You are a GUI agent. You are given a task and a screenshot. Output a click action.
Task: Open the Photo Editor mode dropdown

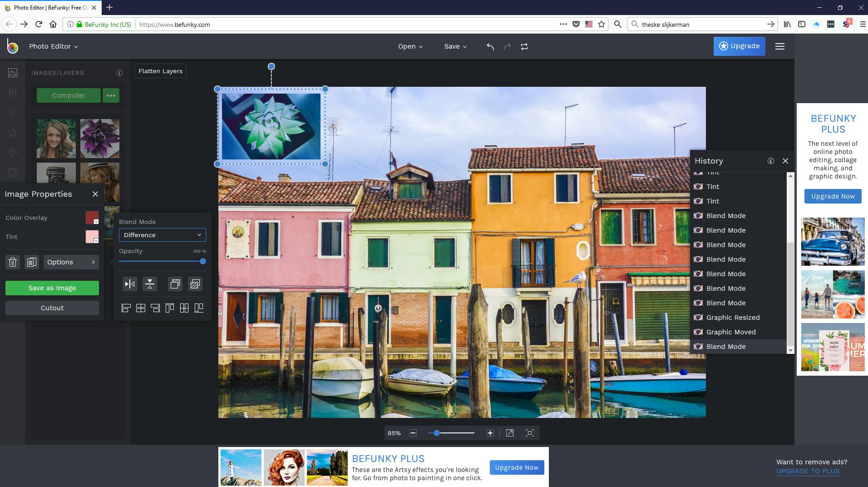coord(54,46)
